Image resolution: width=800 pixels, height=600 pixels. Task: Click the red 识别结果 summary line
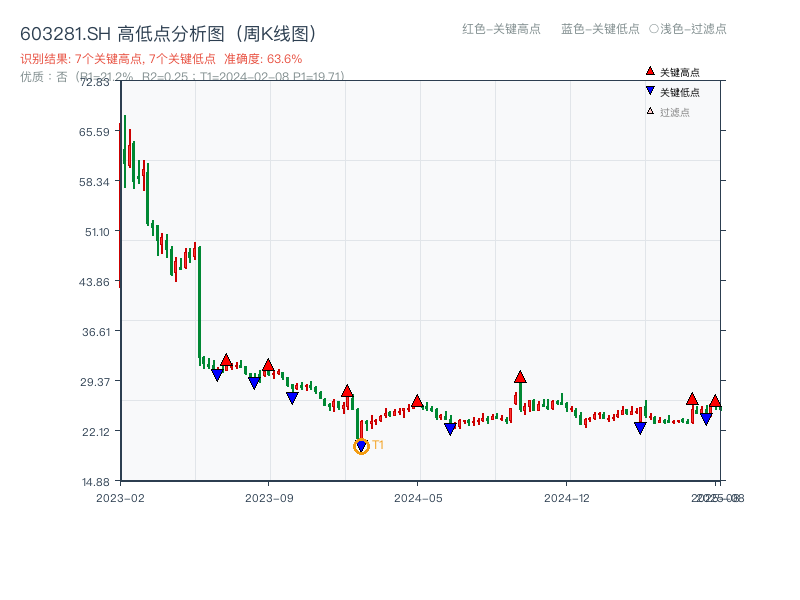click(161, 59)
